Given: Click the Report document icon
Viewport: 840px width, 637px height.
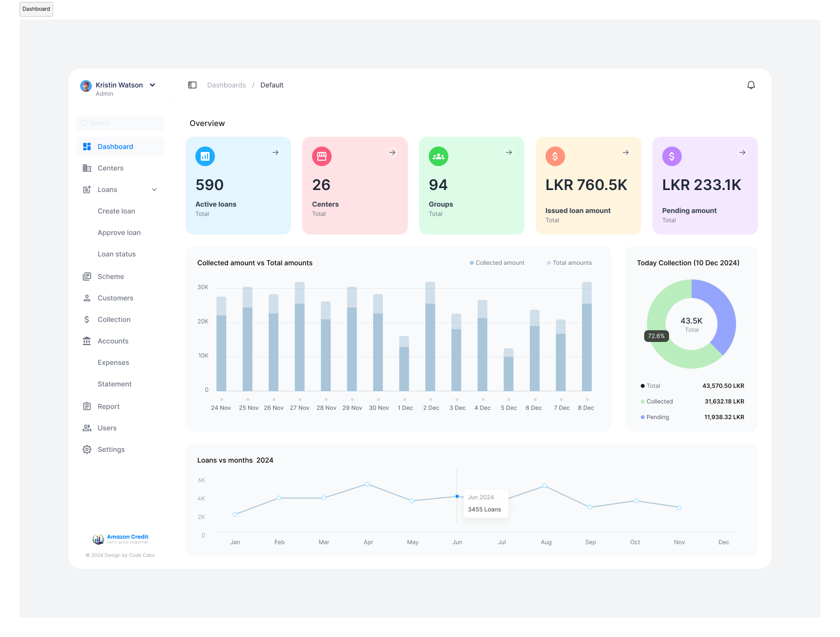Looking at the screenshot, I should coord(87,406).
